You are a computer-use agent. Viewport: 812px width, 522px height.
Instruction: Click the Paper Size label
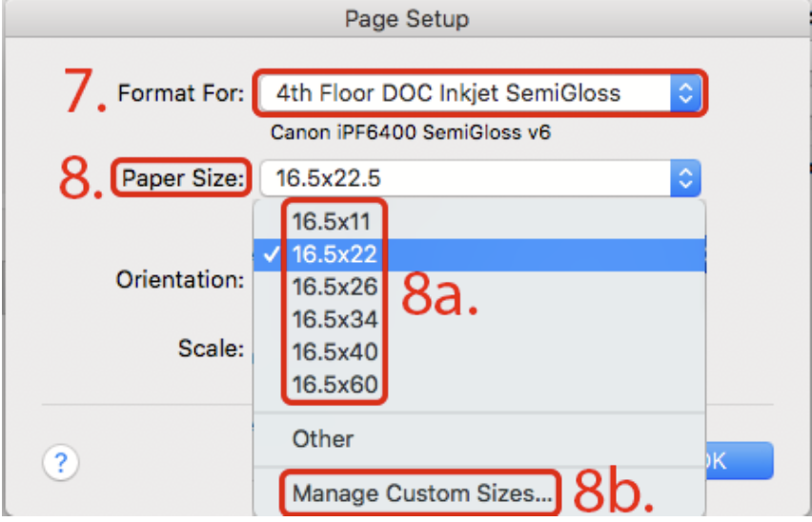(182, 178)
